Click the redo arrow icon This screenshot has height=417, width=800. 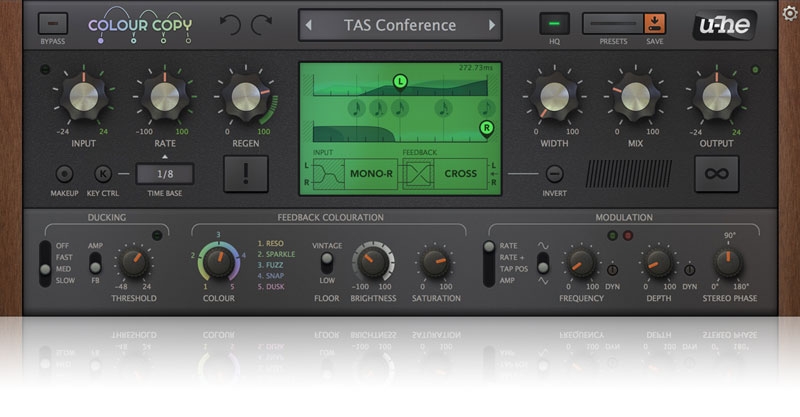pyautogui.click(x=261, y=25)
